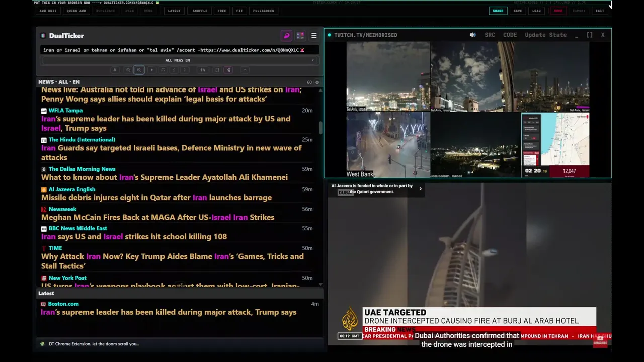Click the ADD UNIT button

pos(48,11)
